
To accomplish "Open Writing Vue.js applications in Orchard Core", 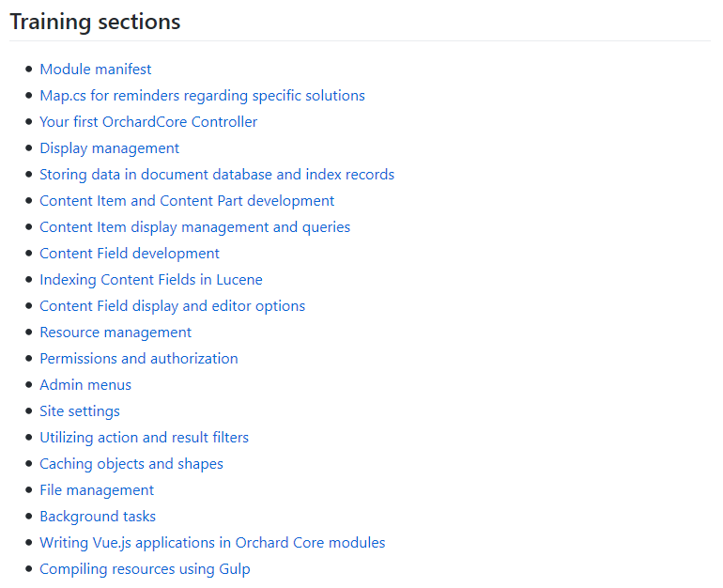I will 212,542.
